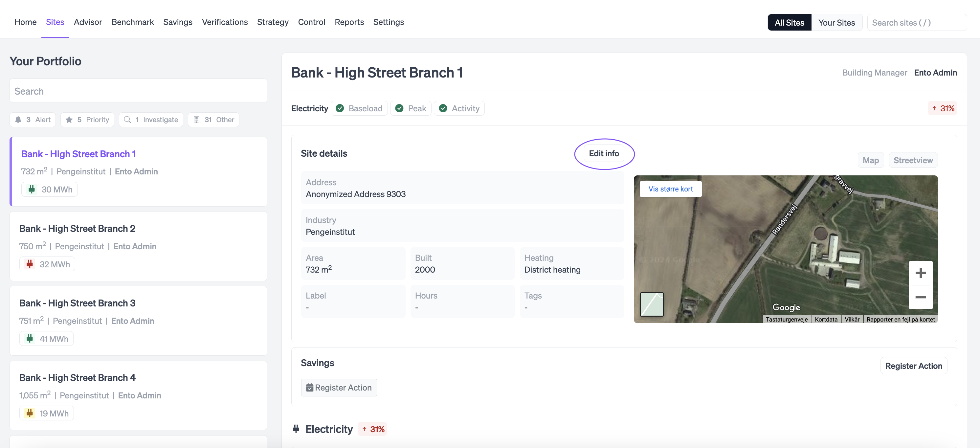The width and height of the screenshot is (980, 448).
Task: Click the Anonymized Address 9303 field
Action: point(462,188)
